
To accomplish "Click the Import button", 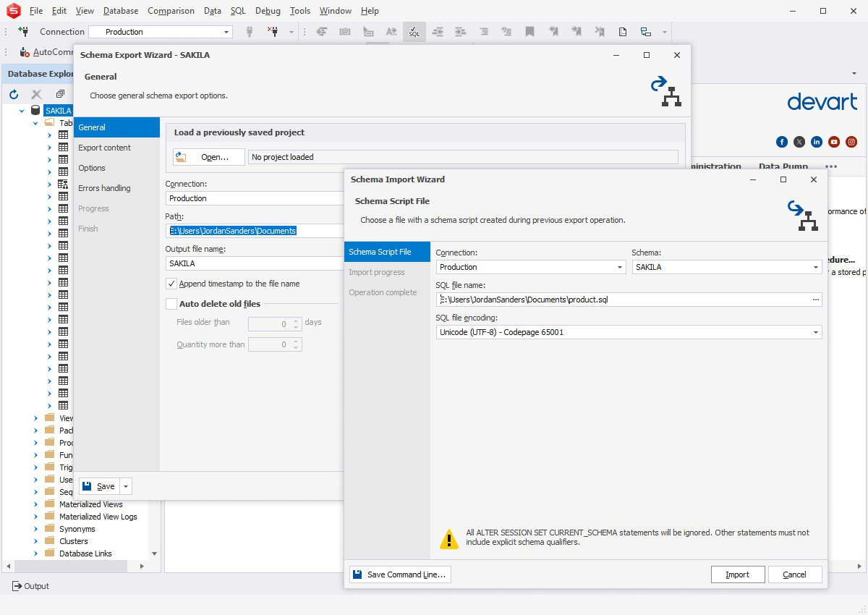I will [737, 574].
